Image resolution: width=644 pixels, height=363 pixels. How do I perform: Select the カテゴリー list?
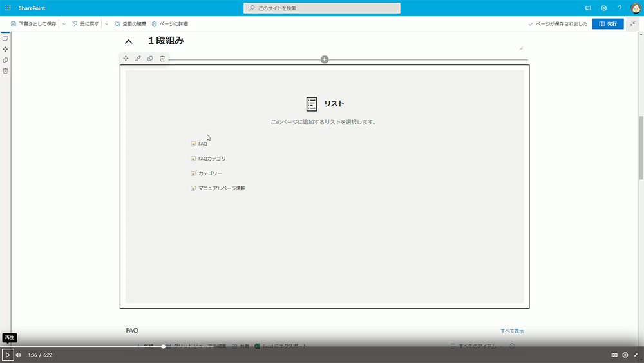[206, 173]
